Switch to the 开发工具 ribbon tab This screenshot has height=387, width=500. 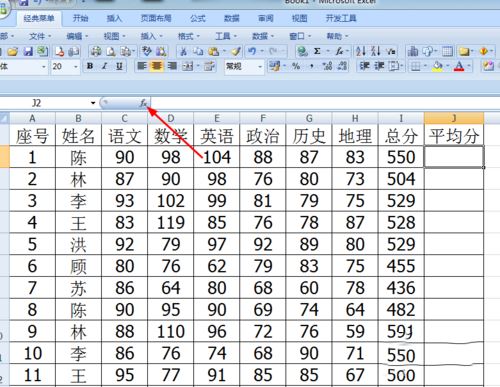[341, 18]
